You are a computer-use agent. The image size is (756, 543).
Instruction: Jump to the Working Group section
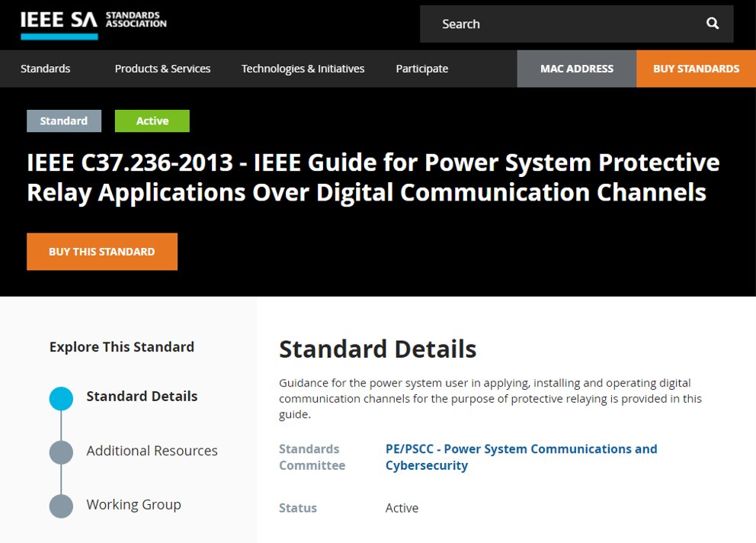[133, 504]
